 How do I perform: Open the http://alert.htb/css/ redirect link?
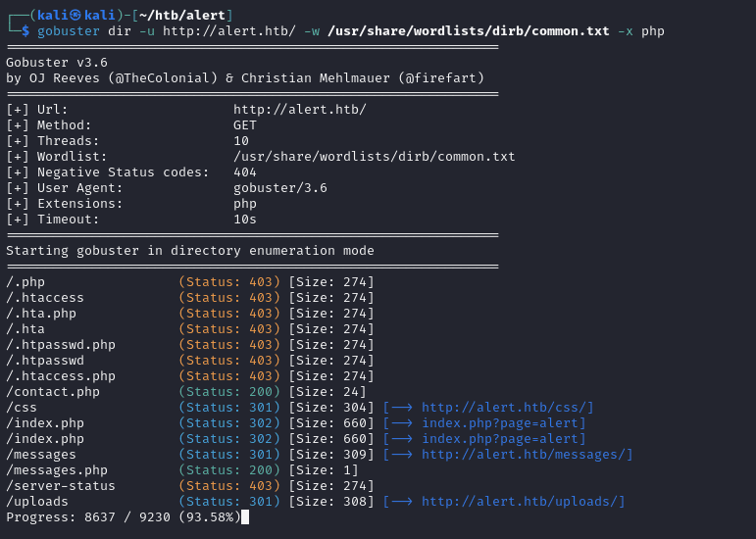[x=507, y=408]
